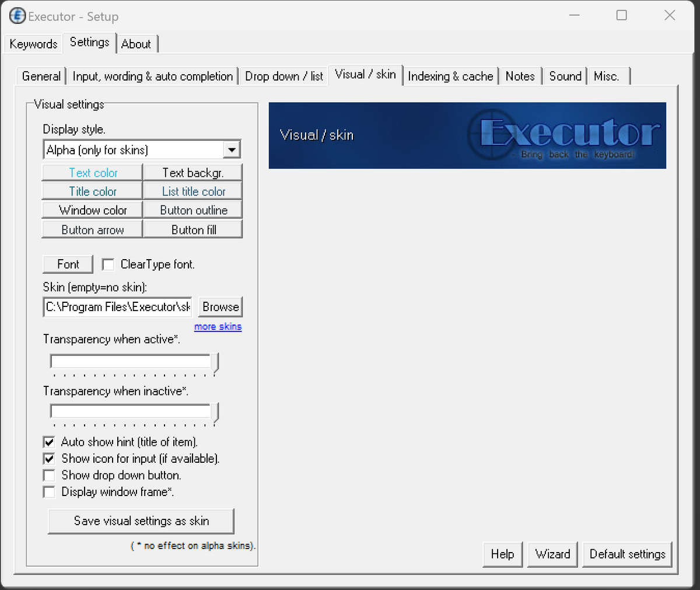Screen dimensions: 700x590
Task: Click the Button arrow color button
Action: click(x=92, y=229)
